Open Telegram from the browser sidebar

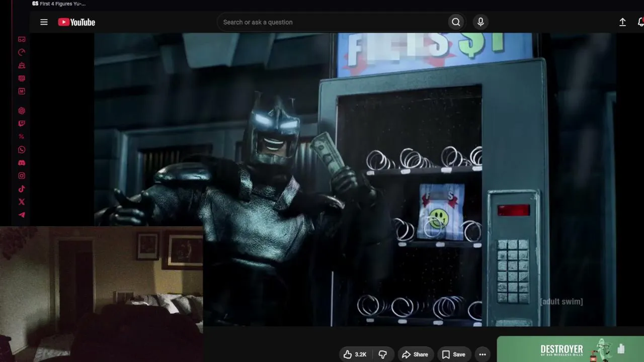coord(22,215)
